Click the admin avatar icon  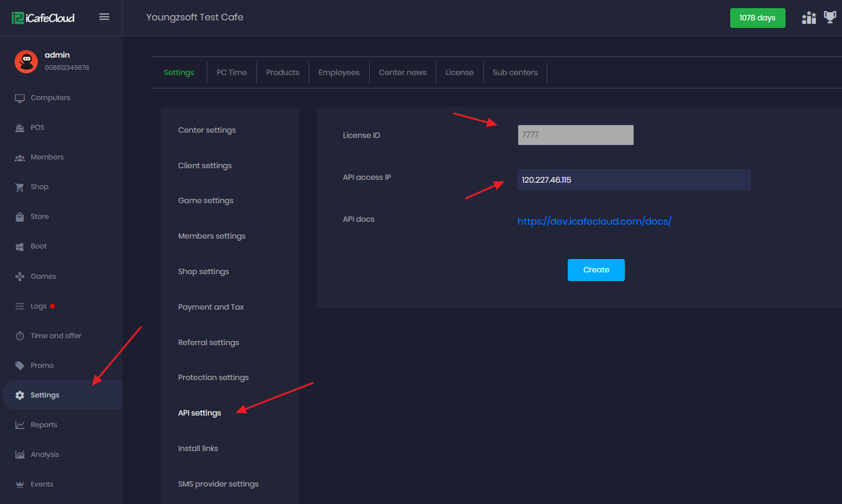26,61
